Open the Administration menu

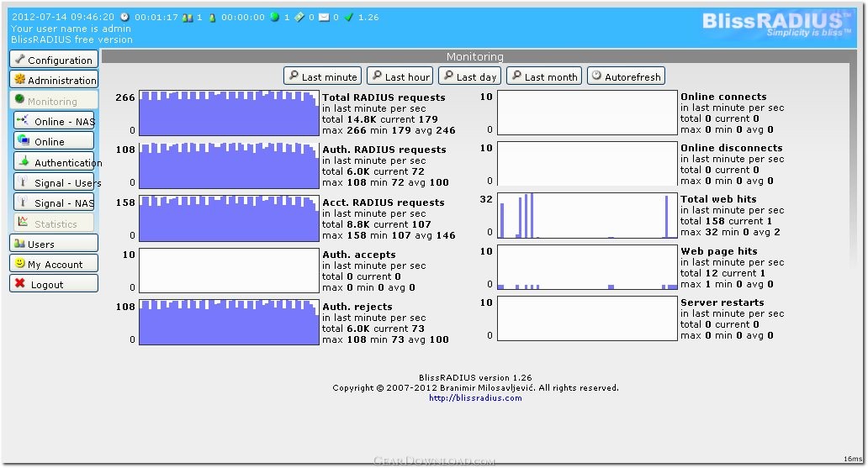[x=54, y=79]
